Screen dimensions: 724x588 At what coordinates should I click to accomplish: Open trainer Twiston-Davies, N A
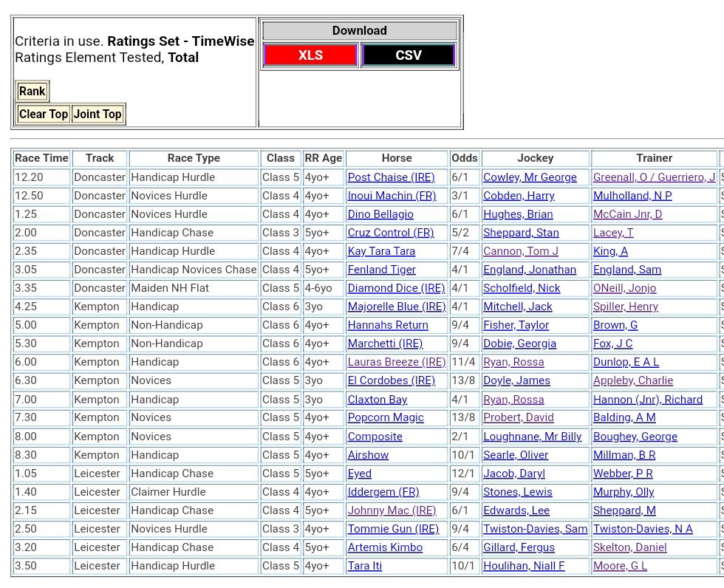pos(643,529)
